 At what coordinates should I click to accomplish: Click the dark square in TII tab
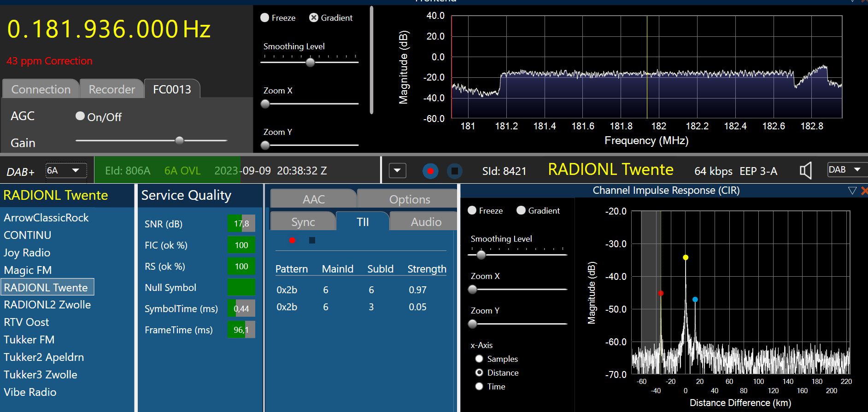click(312, 240)
